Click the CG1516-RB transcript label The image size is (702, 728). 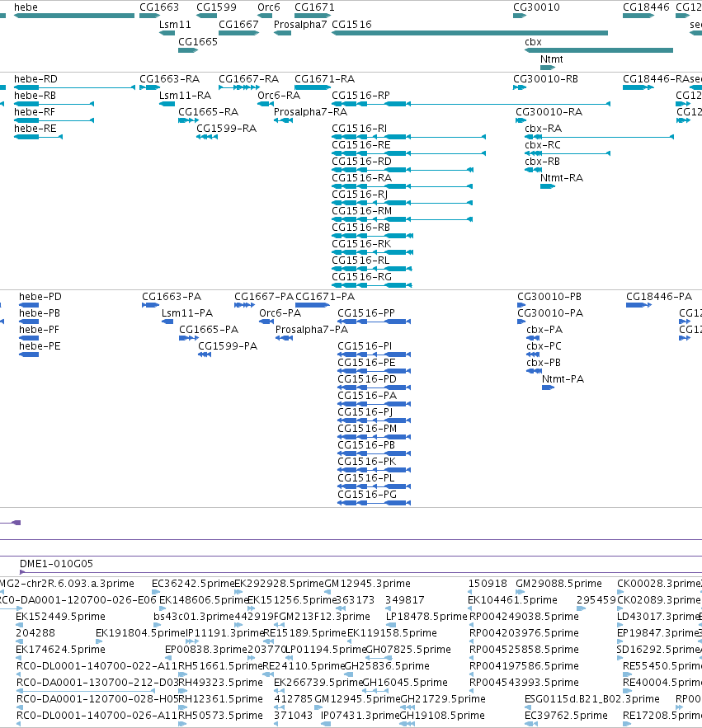coord(360,227)
